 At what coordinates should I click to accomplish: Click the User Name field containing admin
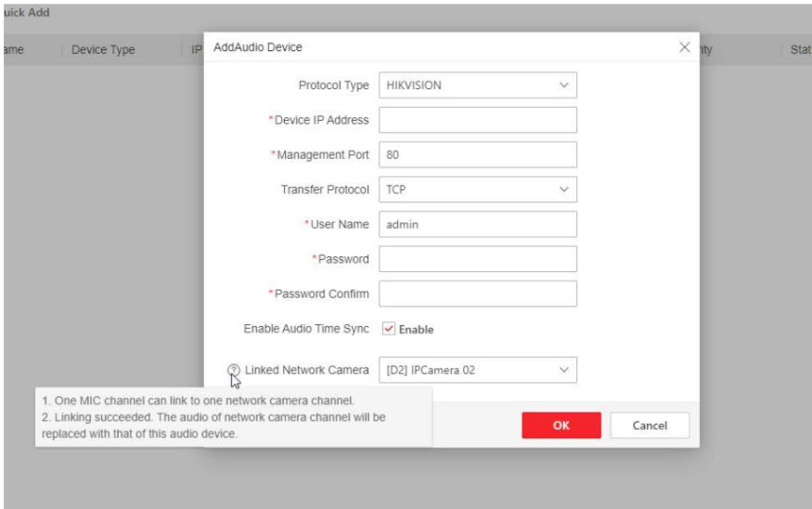[477, 224]
